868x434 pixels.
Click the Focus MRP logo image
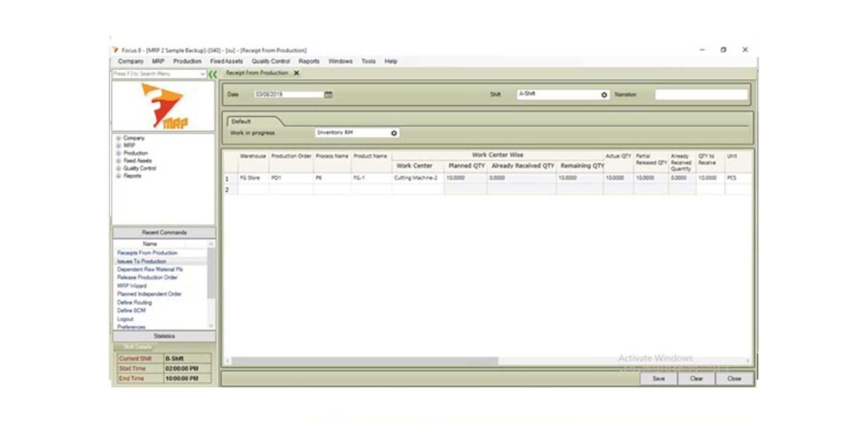164,107
